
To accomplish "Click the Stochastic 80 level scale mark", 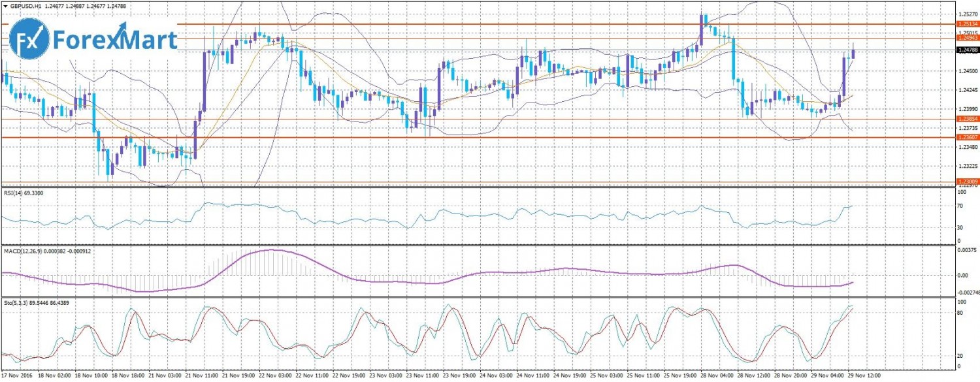I will 960,313.
